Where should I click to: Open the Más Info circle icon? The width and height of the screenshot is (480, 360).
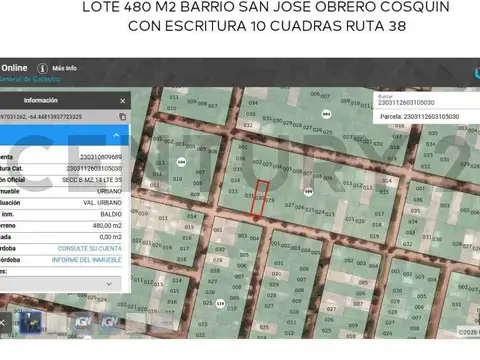pyautogui.click(x=42, y=68)
